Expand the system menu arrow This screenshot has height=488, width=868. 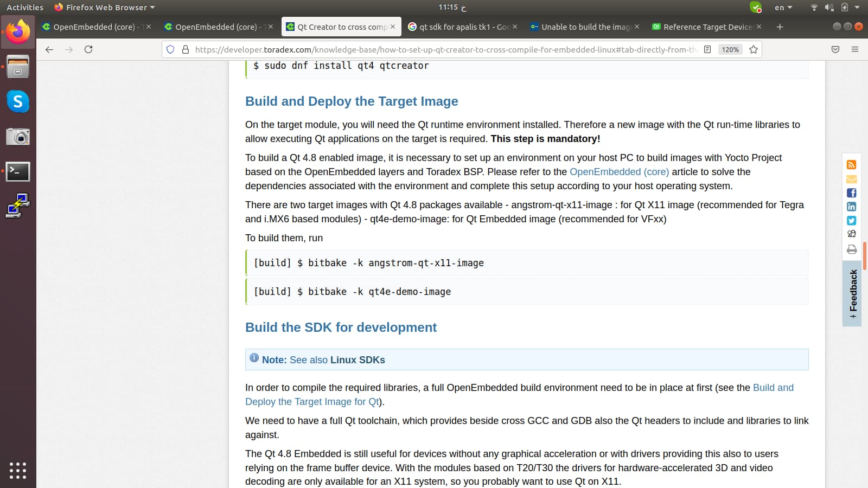(857, 7)
